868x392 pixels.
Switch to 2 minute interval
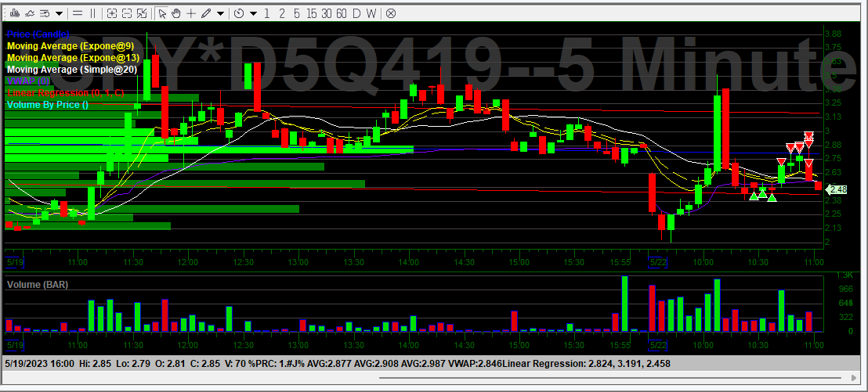[282, 13]
